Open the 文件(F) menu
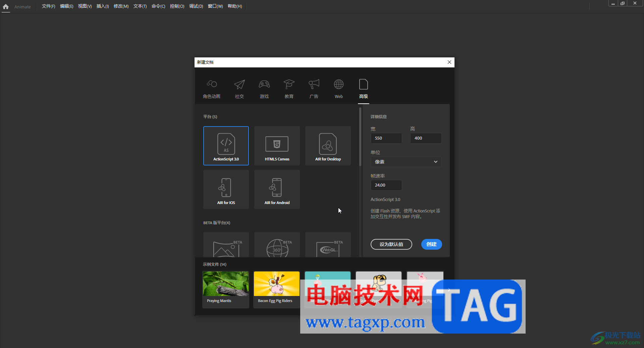The width and height of the screenshot is (644, 348). 48,6
